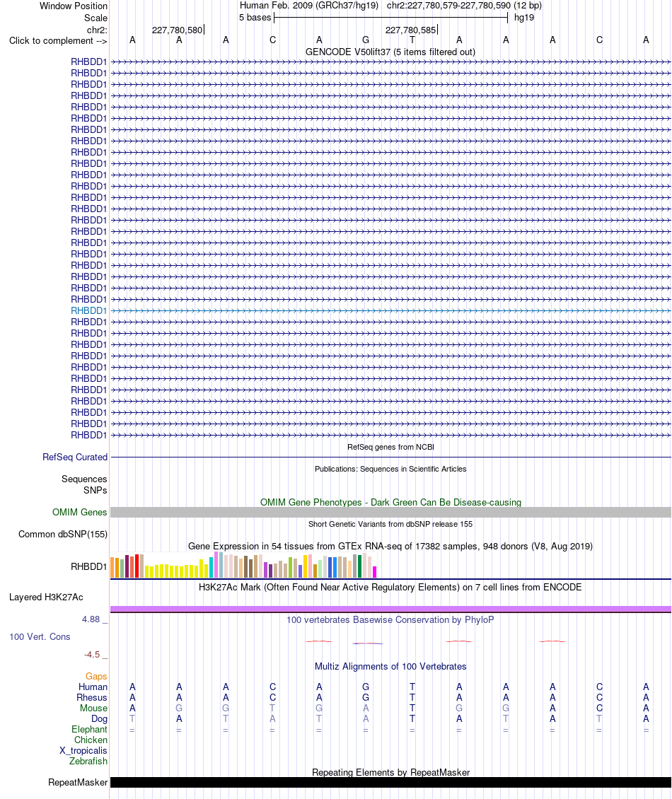Click the T base in the complement row
This screenshot has height=799, width=672.
[412, 40]
